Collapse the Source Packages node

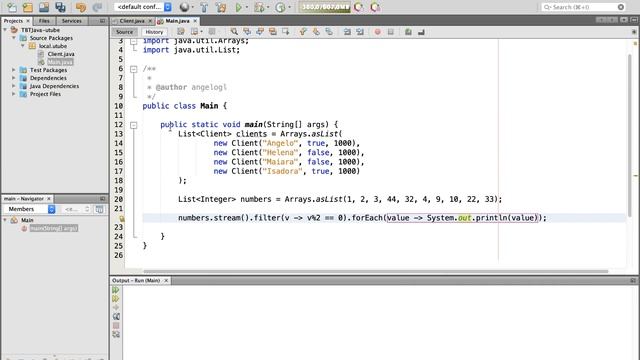tap(14, 38)
